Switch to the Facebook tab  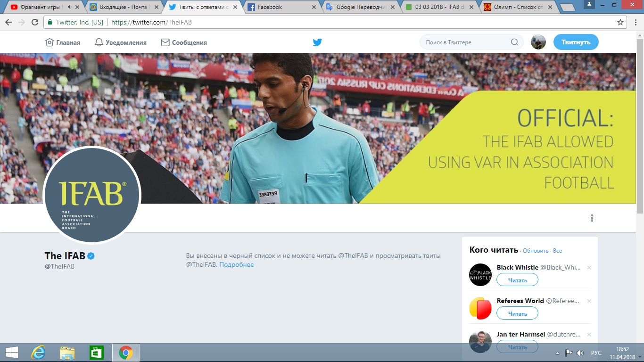click(x=282, y=7)
